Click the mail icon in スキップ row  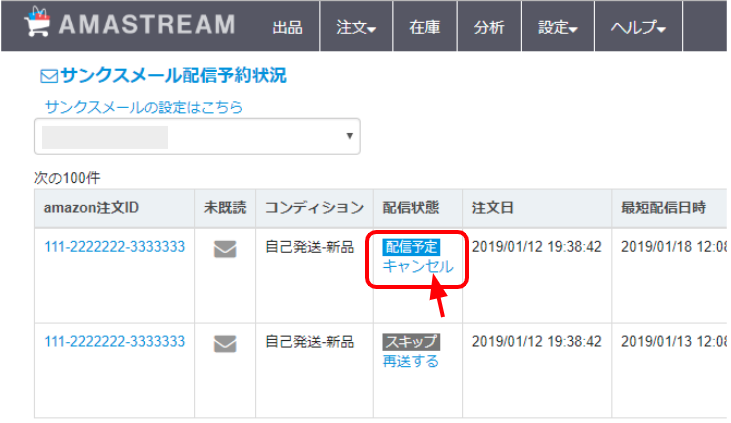[225, 344]
